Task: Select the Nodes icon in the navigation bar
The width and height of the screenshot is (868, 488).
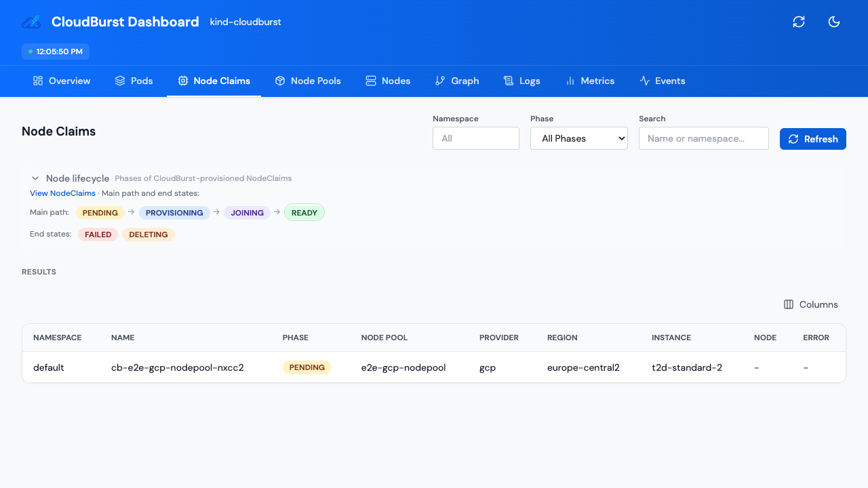Action: [x=370, y=81]
